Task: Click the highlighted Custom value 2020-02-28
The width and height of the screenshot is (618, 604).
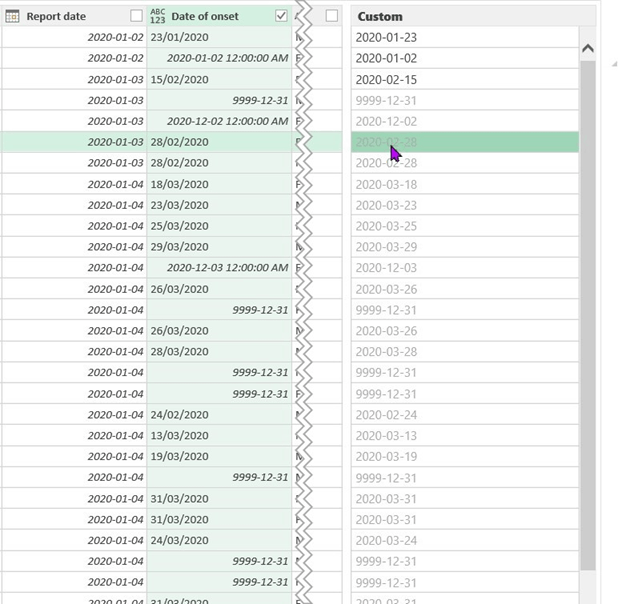Action: click(465, 142)
